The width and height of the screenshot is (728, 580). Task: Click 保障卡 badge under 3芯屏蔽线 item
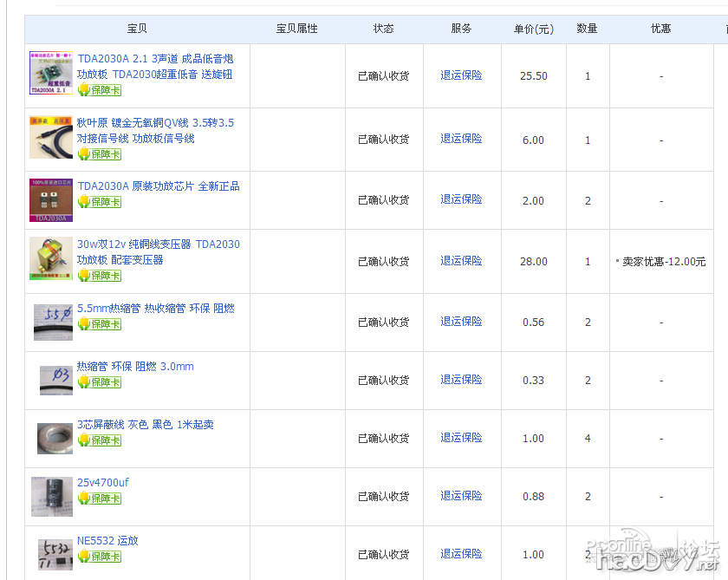click(99, 440)
